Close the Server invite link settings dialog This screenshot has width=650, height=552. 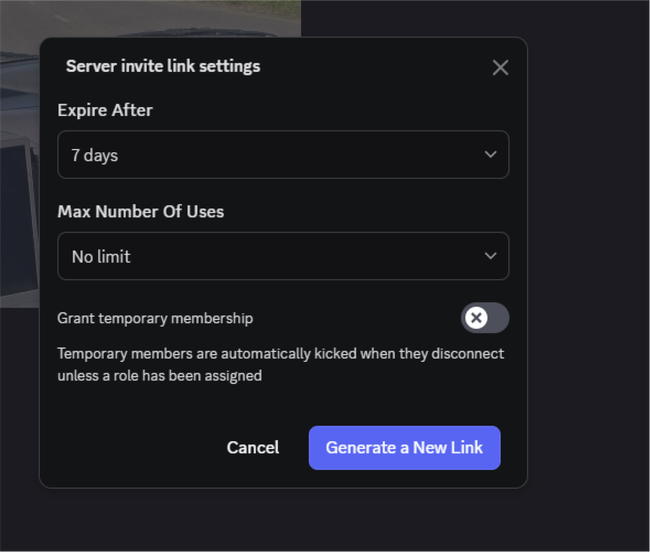[x=500, y=67]
